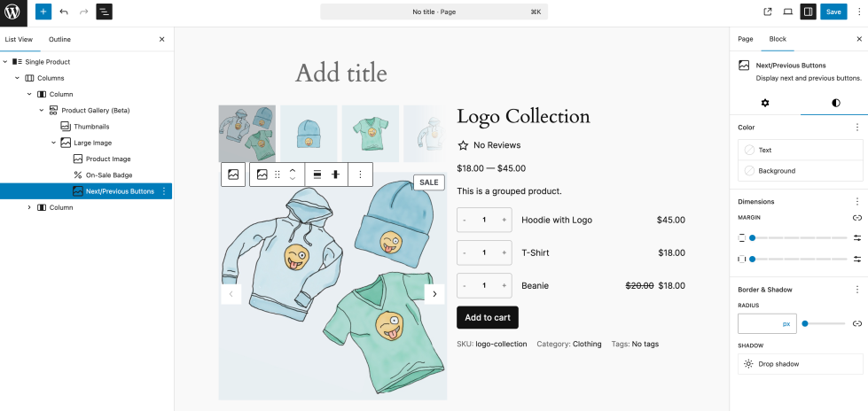
Task: Toggle the Settings sidebar panel icon
Action: (x=808, y=12)
